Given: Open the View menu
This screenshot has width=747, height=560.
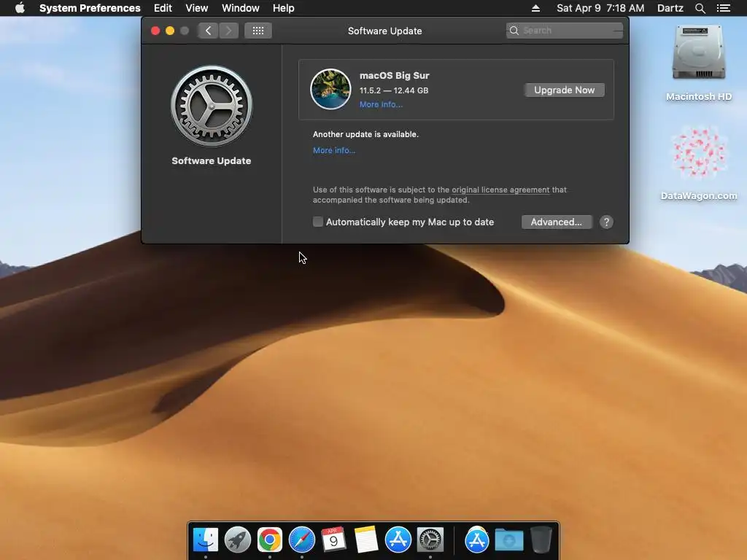Looking at the screenshot, I should pyautogui.click(x=197, y=8).
